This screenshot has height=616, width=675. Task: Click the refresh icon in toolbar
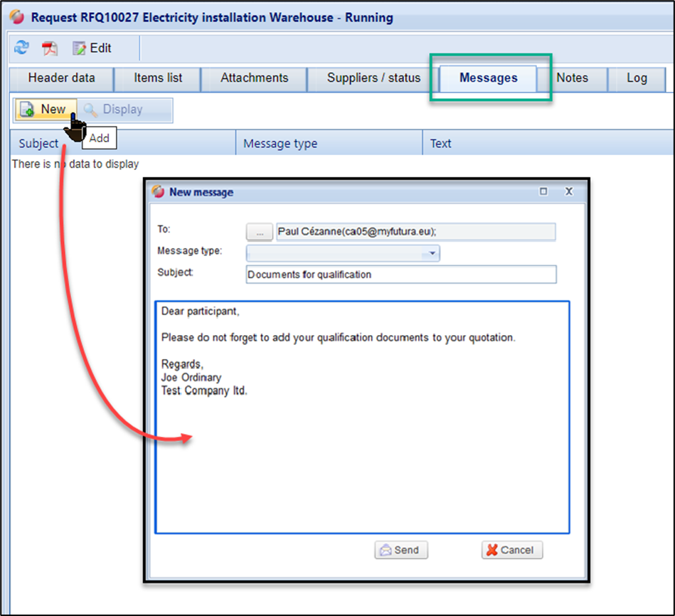[x=21, y=48]
